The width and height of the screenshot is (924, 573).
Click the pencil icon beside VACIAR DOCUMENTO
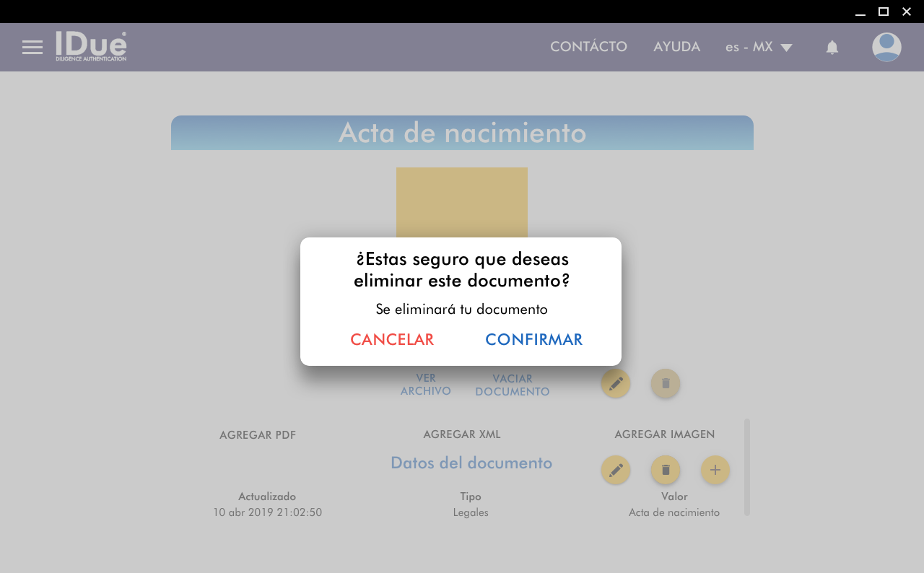[x=615, y=384]
